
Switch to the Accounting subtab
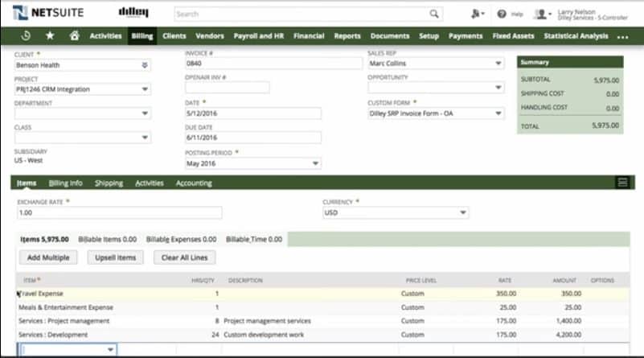click(194, 183)
